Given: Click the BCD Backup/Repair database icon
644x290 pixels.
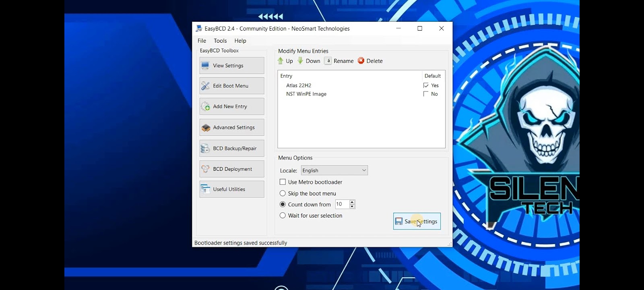Looking at the screenshot, I should click(205, 148).
